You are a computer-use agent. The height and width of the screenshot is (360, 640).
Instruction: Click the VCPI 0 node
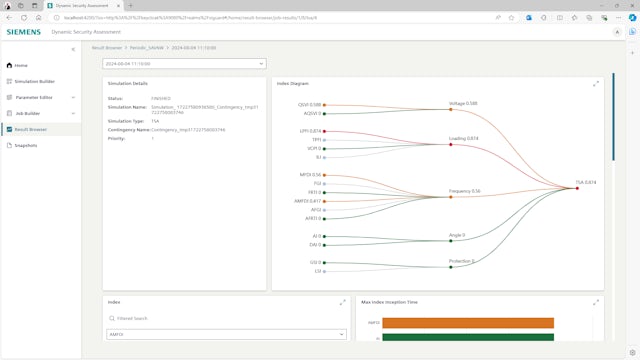324,149
